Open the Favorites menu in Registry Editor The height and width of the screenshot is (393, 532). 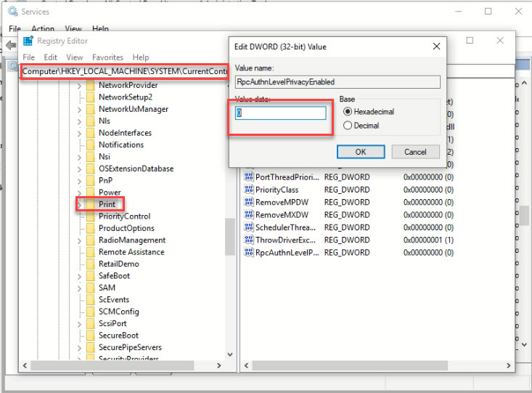107,57
